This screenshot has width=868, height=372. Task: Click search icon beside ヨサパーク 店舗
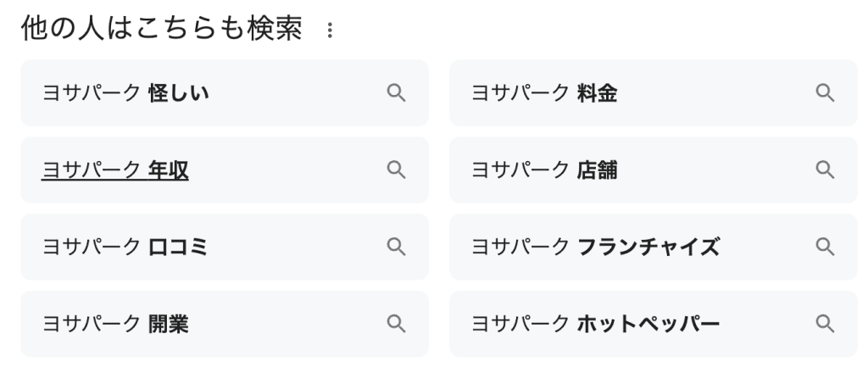tap(824, 170)
